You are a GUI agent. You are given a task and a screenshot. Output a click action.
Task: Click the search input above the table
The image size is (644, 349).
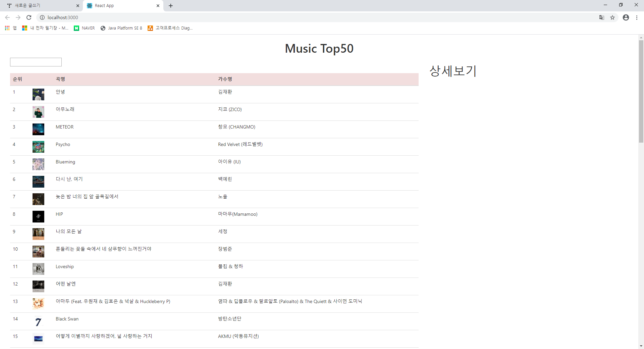coord(36,62)
